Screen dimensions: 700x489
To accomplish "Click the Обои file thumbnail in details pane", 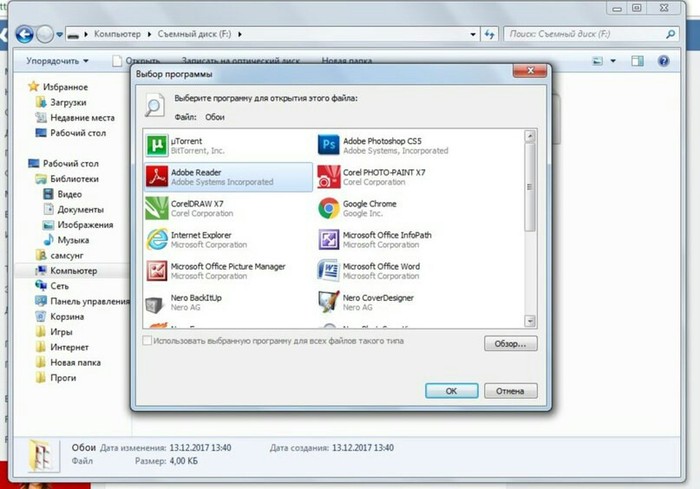I will click(43, 455).
